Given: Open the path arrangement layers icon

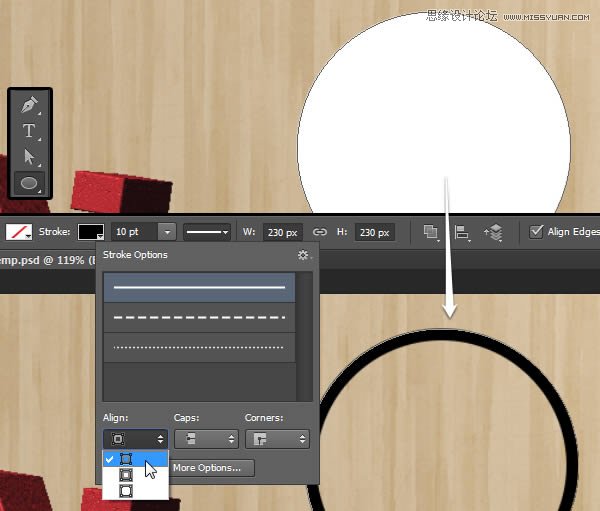Looking at the screenshot, I should pyautogui.click(x=493, y=232).
